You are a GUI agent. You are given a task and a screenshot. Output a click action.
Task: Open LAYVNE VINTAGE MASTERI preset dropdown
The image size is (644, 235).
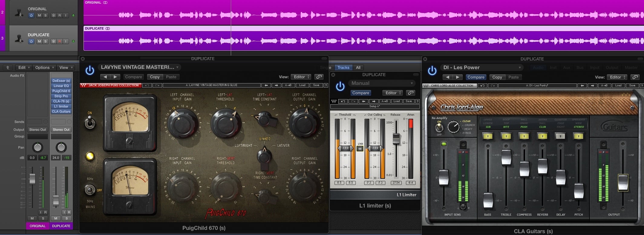(140, 67)
